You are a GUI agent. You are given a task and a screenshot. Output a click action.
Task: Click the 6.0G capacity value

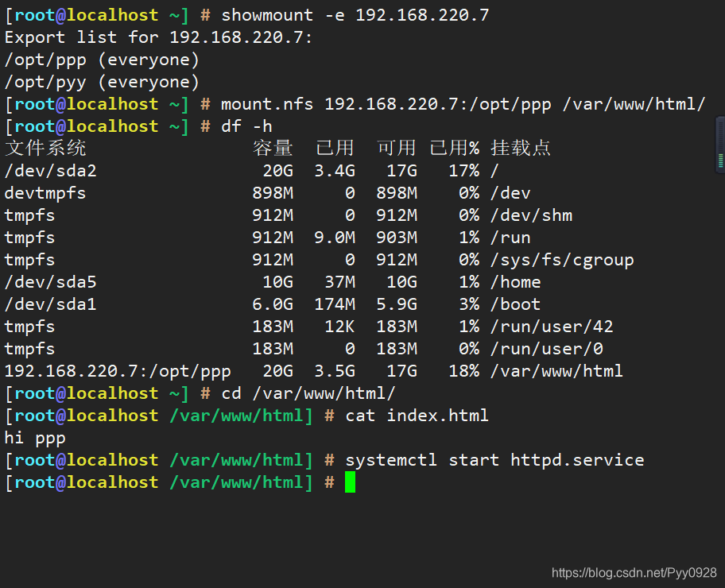(x=273, y=304)
